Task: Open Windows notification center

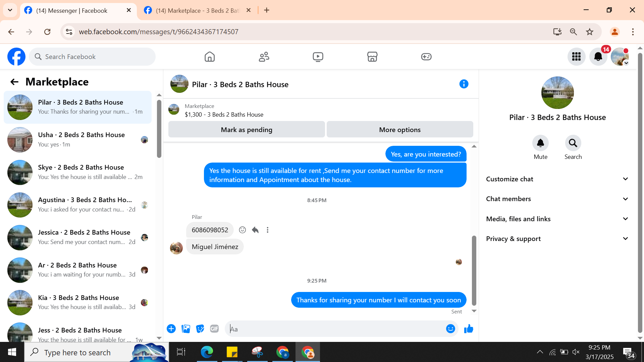Action: coord(628,352)
